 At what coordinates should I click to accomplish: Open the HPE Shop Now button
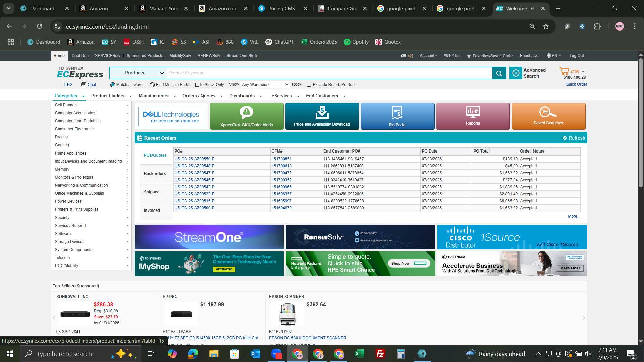pyautogui.click(x=409, y=263)
